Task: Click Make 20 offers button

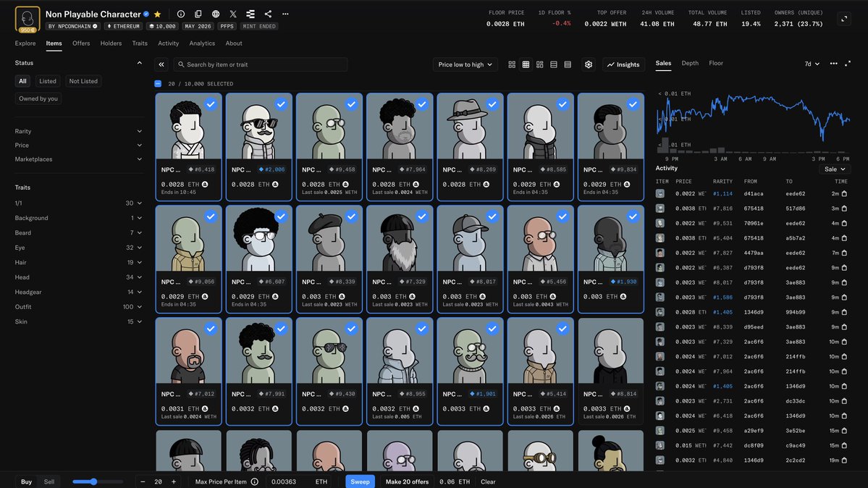Action: 407,482
